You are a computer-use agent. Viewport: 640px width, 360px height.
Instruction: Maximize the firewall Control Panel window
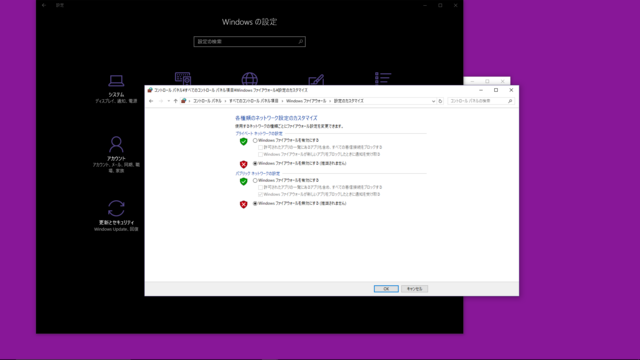496,90
